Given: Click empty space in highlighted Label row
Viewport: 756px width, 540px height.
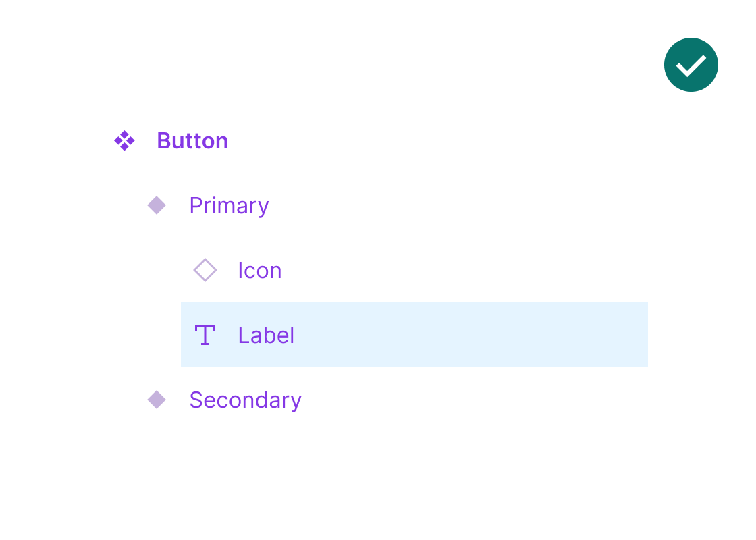Looking at the screenshot, I should pos(473,335).
